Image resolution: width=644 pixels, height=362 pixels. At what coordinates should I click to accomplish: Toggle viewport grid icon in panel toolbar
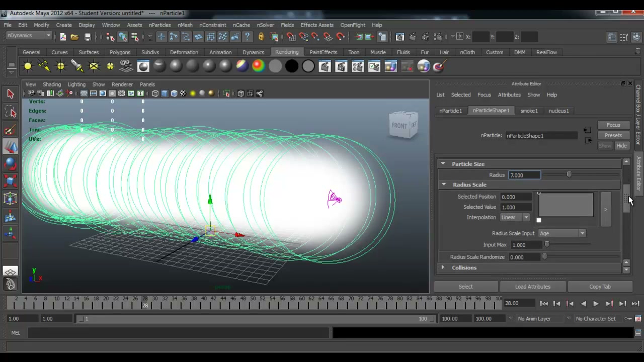[x=84, y=94]
